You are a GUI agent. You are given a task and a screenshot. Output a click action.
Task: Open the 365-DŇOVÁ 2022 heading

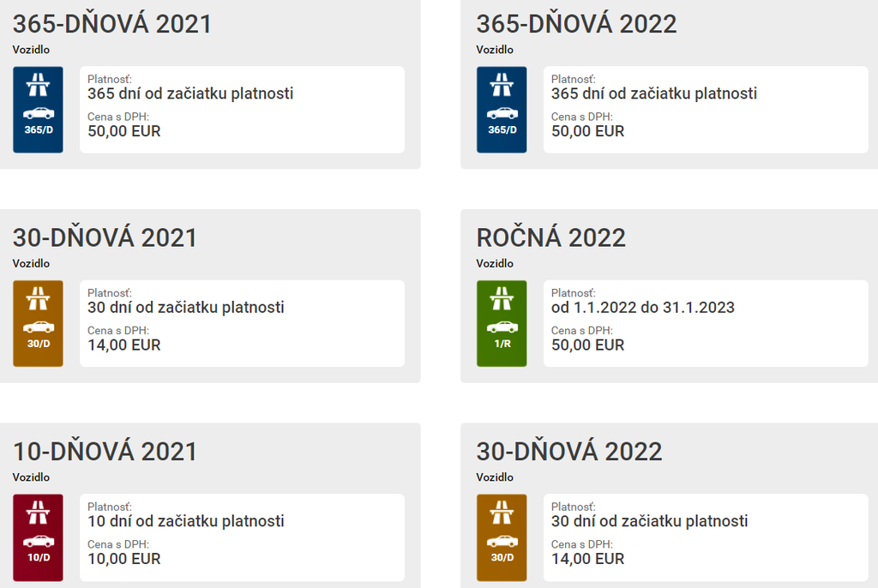576,23
